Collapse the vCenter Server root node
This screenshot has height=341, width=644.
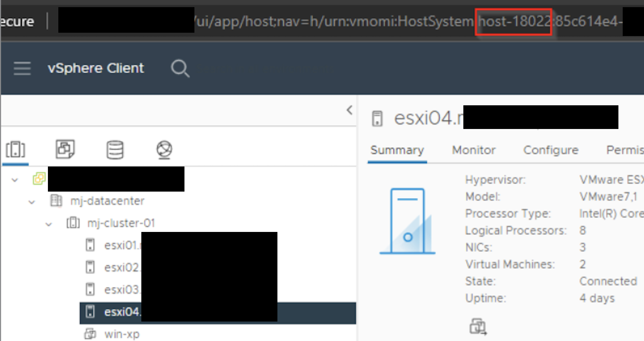coord(15,180)
